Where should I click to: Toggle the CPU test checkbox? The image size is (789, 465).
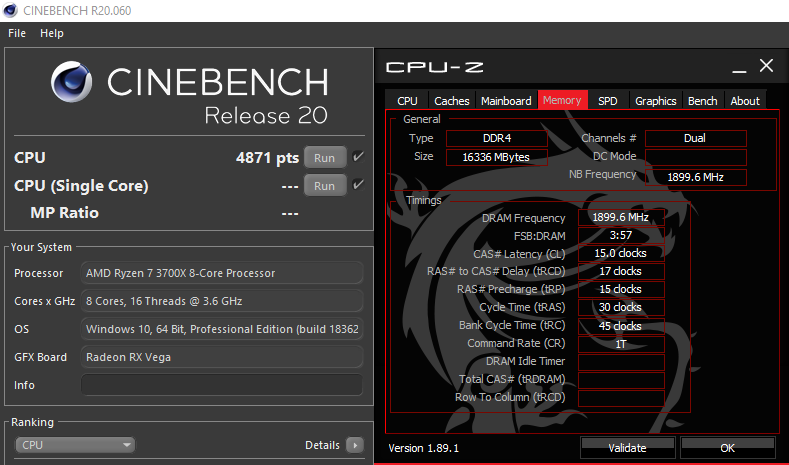pyautogui.click(x=358, y=157)
